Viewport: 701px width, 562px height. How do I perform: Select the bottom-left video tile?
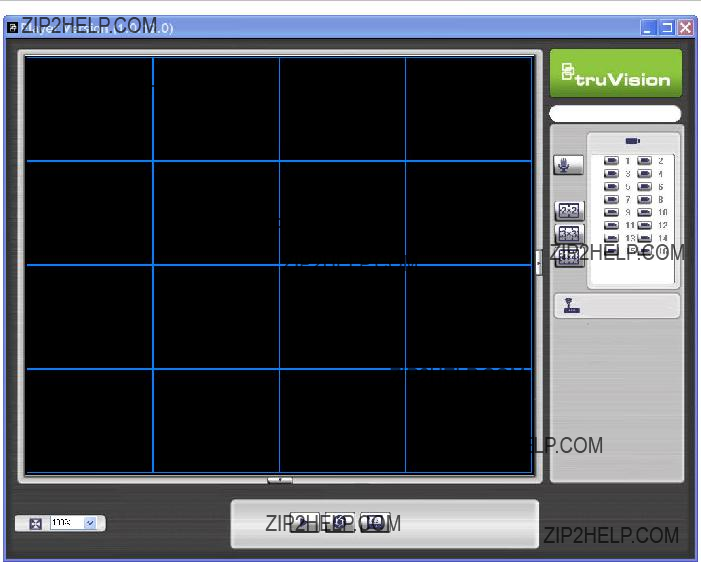pos(89,421)
